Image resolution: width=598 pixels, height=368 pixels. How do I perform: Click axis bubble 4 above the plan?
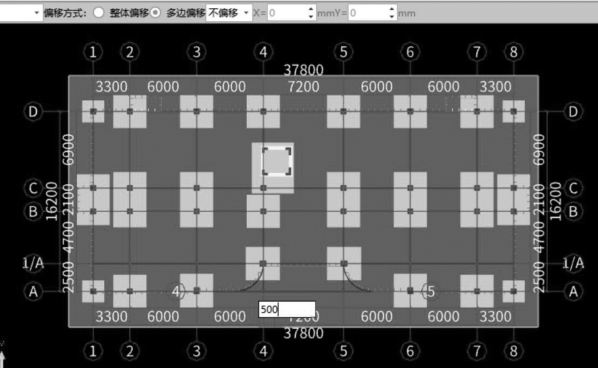tap(263, 52)
